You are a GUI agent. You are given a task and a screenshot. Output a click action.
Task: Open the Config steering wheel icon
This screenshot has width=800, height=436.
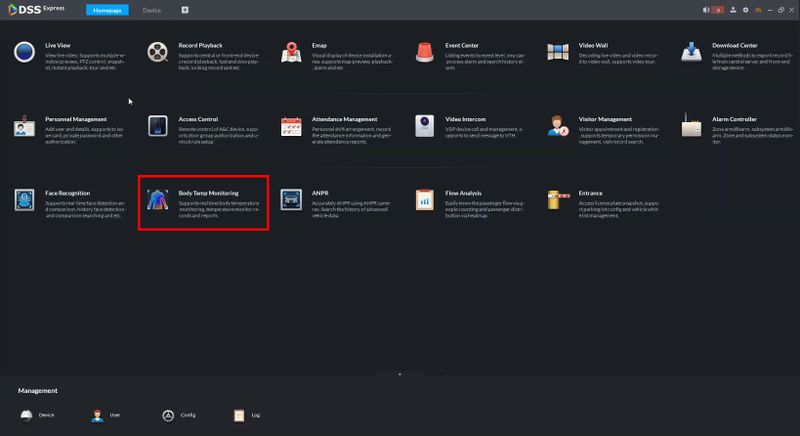168,416
